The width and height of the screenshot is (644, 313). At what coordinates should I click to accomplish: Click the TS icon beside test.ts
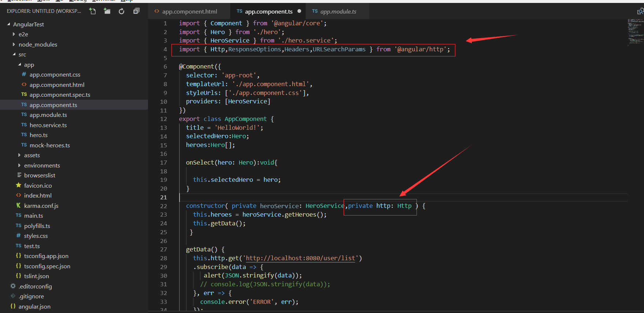coord(18,246)
